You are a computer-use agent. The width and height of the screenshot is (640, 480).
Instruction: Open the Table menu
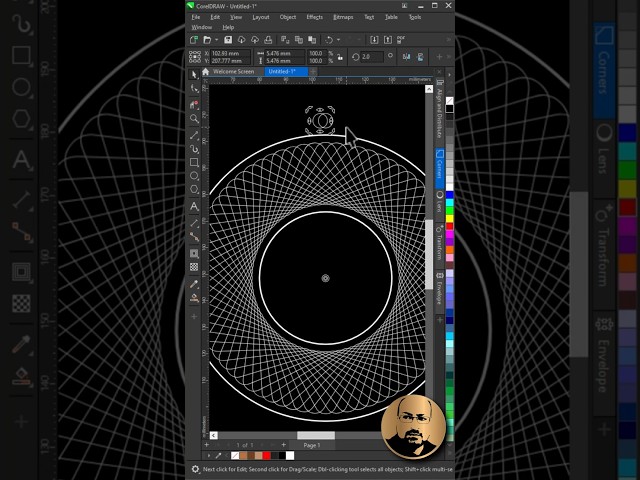391,17
